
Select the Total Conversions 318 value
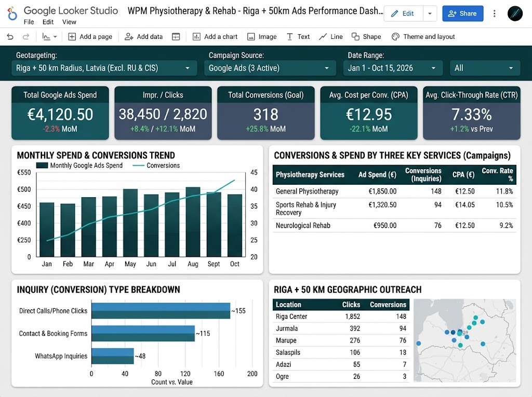coord(265,114)
